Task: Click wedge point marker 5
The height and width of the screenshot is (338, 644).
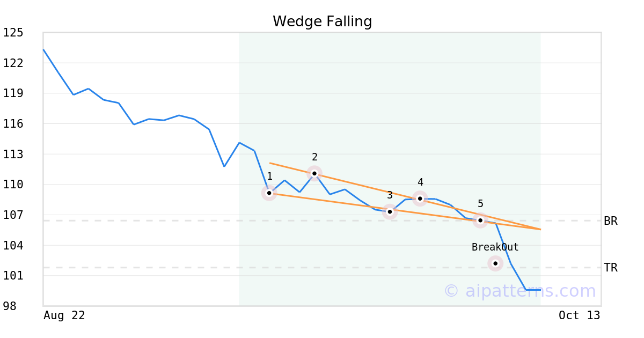Action: (480, 220)
